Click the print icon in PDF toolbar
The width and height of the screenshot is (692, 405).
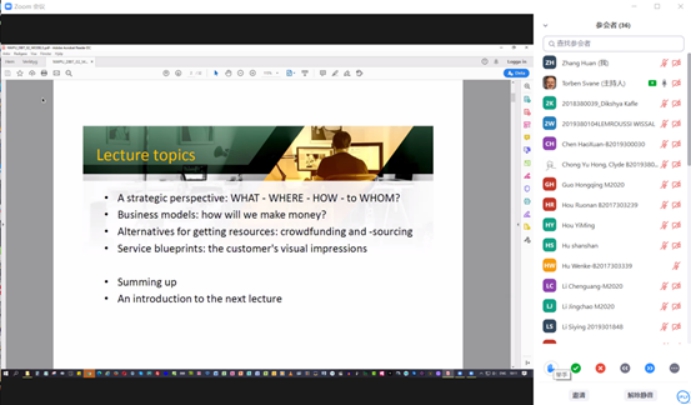click(43, 73)
